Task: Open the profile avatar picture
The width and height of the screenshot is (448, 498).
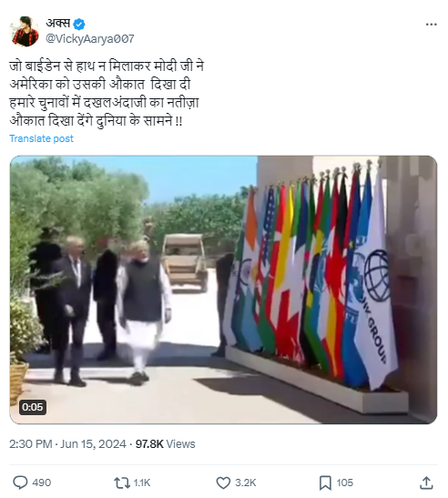Action: pos(25,31)
